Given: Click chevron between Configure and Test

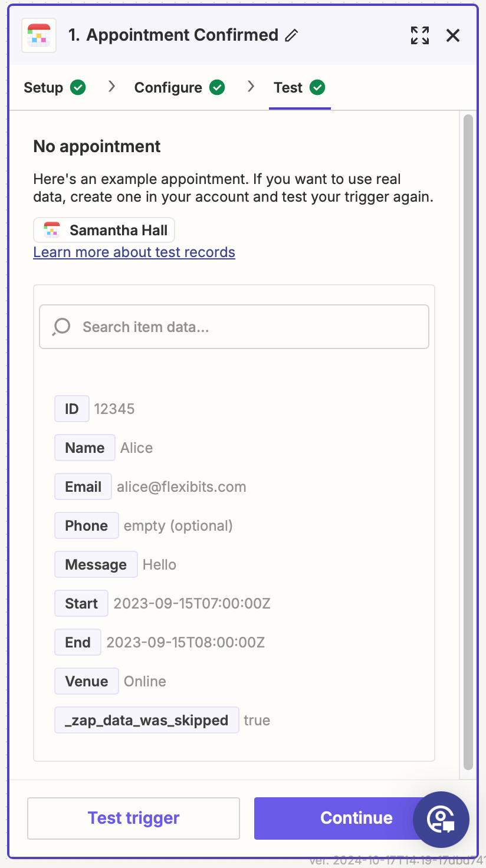Looking at the screenshot, I should (x=251, y=87).
